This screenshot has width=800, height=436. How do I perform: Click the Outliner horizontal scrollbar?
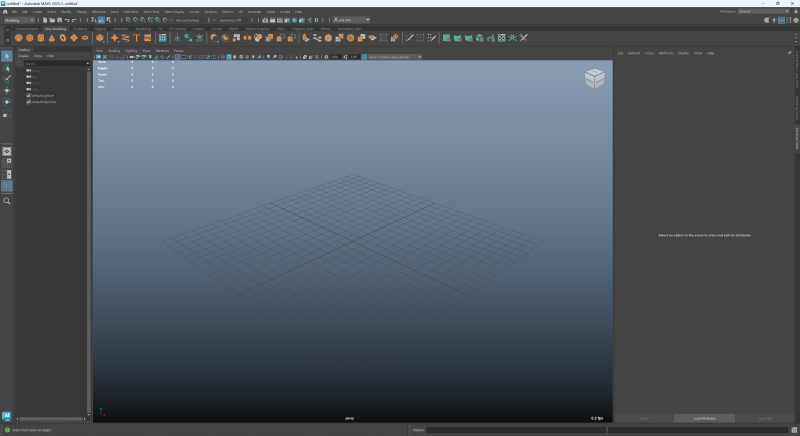point(51,419)
